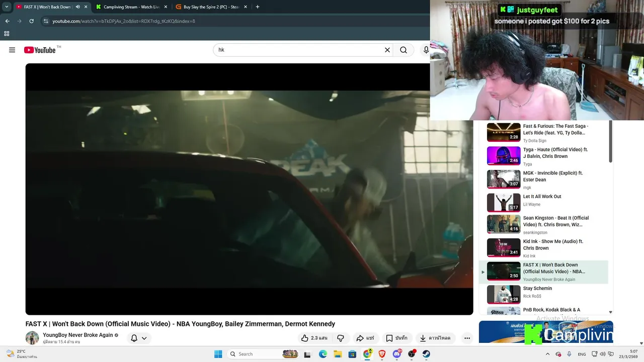
Task: Play Sean Kingston - Beat It video
Action: click(543, 225)
